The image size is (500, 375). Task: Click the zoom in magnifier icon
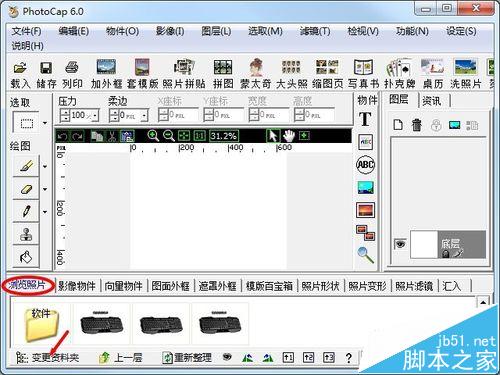(x=153, y=136)
